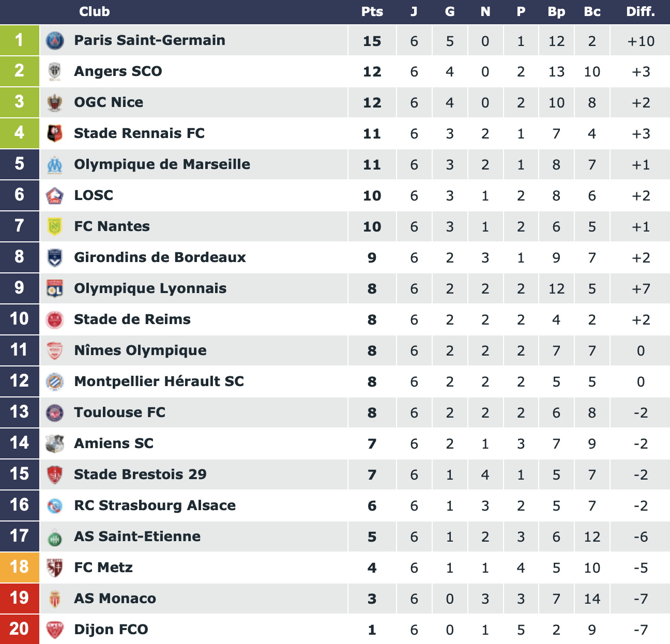Click the AS Saint-Etienne green logo
The width and height of the screenshot is (670, 644).
point(55,538)
